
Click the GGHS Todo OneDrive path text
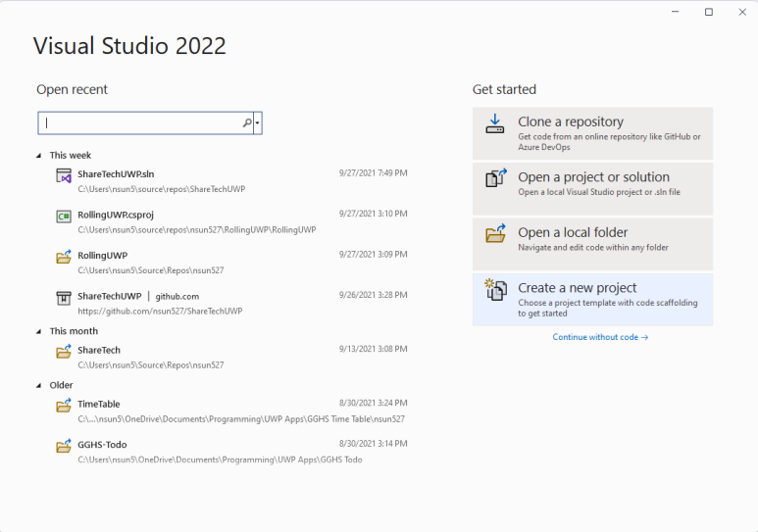(x=220, y=459)
